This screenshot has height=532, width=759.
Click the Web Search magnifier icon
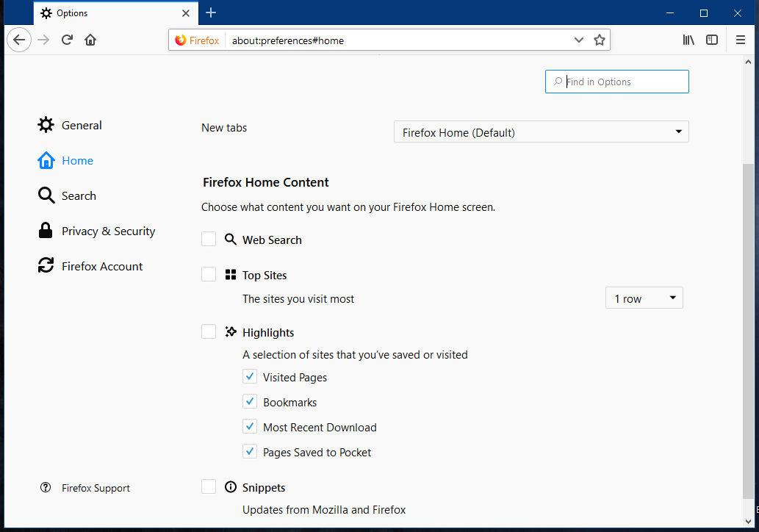click(x=231, y=239)
